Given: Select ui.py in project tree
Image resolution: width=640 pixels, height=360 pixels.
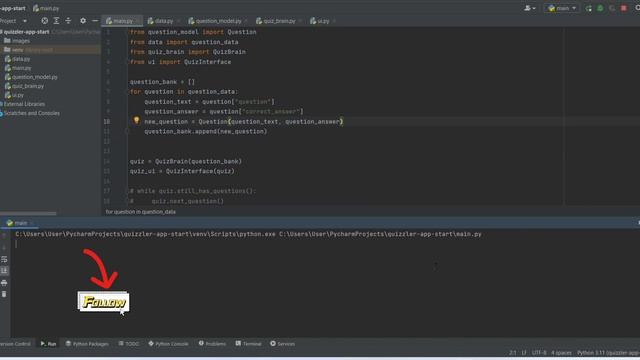Looking at the screenshot, I should 14,95.
